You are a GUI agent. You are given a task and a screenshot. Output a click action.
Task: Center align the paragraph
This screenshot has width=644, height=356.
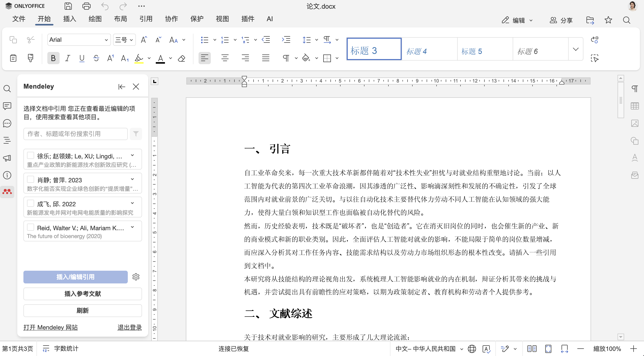(x=225, y=58)
